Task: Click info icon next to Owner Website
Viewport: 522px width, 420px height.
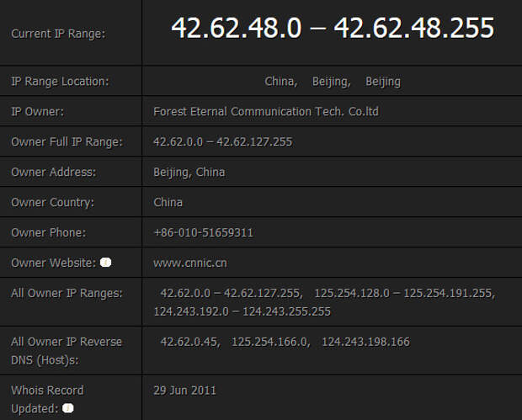Action: point(105,263)
